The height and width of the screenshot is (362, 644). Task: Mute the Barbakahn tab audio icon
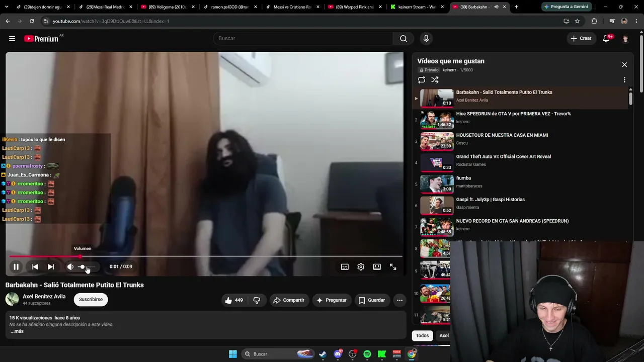(x=496, y=7)
